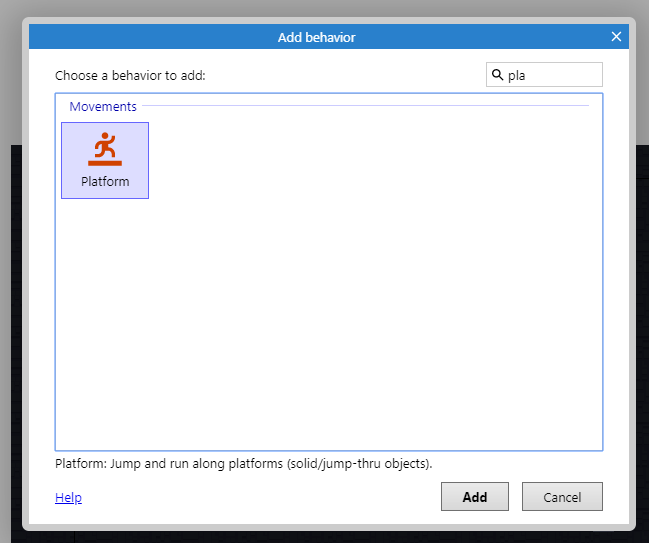Click the Movements group separator line
649x543 pixels.
coord(365,106)
